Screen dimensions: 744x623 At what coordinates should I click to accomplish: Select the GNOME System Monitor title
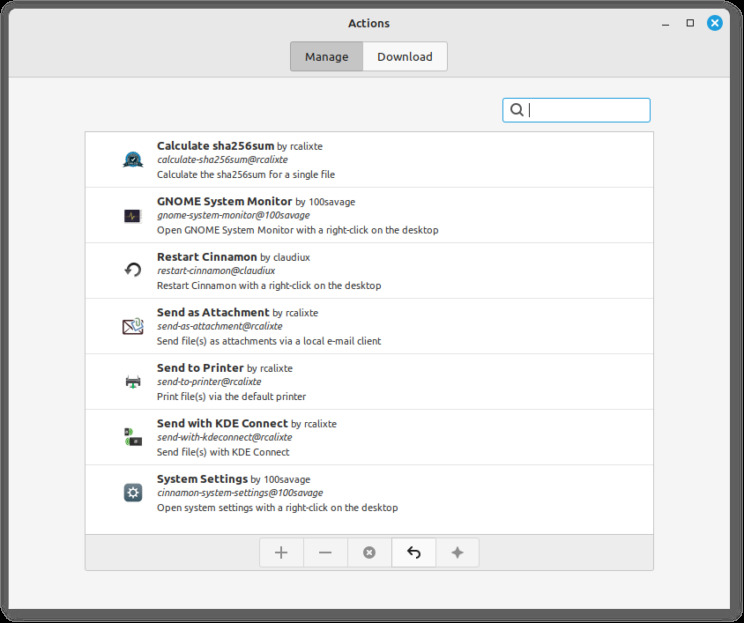[224, 201]
